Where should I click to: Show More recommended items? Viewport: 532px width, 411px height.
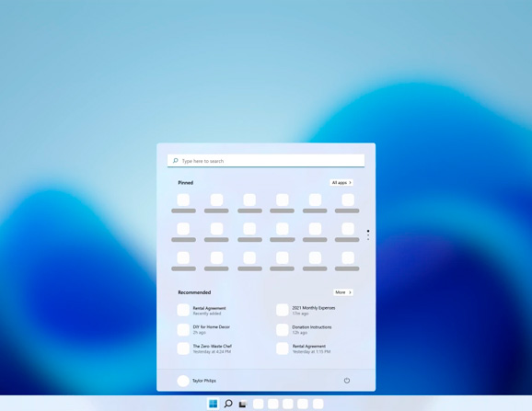pyautogui.click(x=343, y=292)
